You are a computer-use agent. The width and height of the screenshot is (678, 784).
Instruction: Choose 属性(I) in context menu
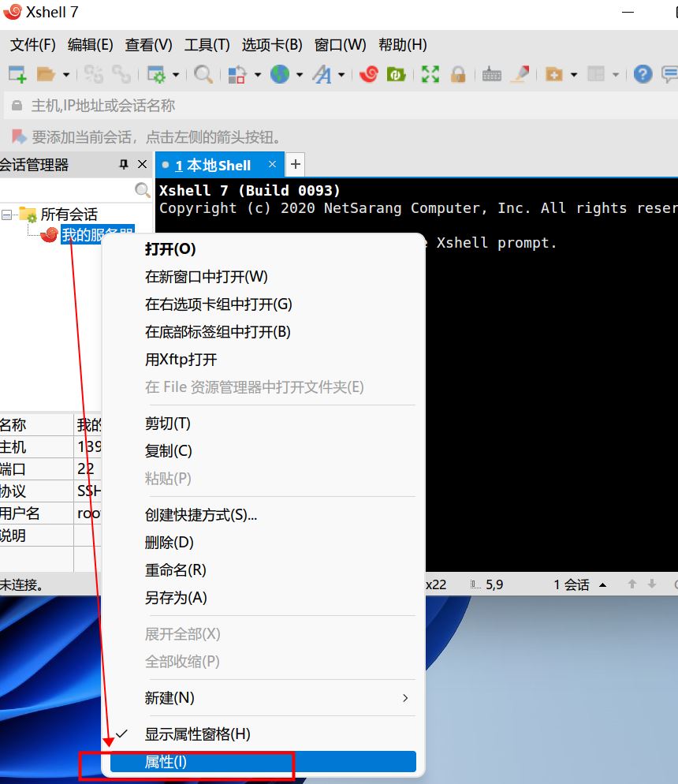[263, 762]
